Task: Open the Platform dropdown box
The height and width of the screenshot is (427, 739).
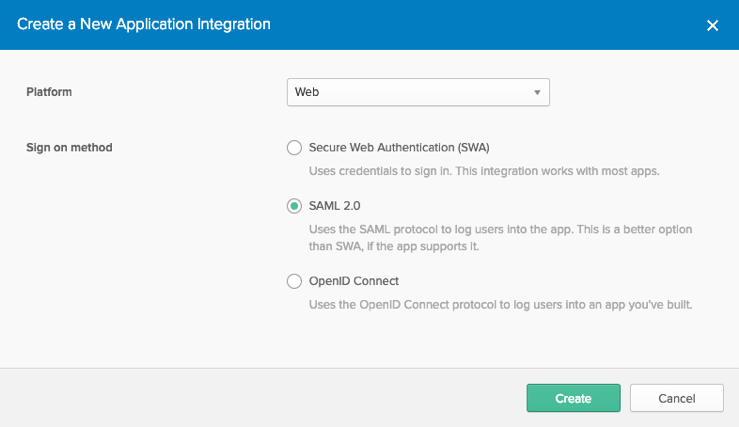Action: [417, 92]
